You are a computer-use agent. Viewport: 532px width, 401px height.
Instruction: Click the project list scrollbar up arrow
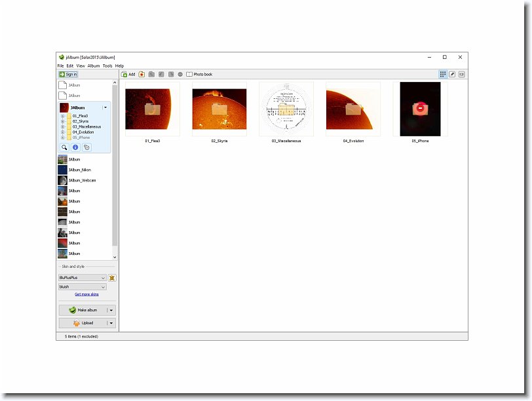tap(115, 83)
